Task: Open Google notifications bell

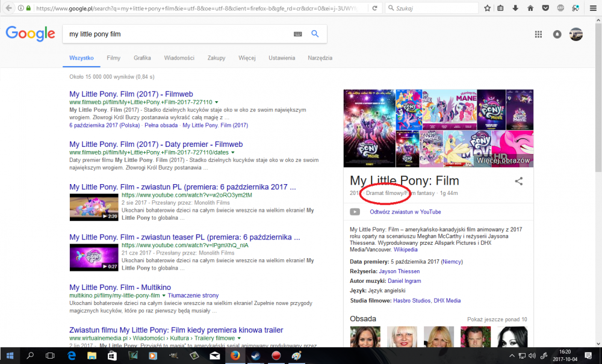Action: click(x=557, y=34)
